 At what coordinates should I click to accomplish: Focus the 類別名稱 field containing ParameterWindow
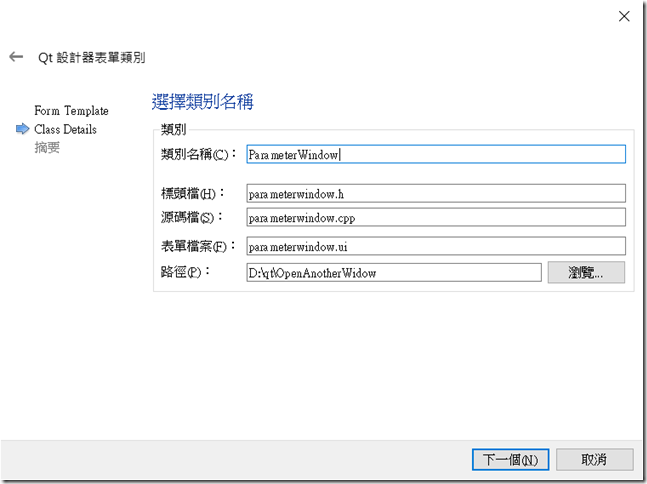tap(436, 154)
